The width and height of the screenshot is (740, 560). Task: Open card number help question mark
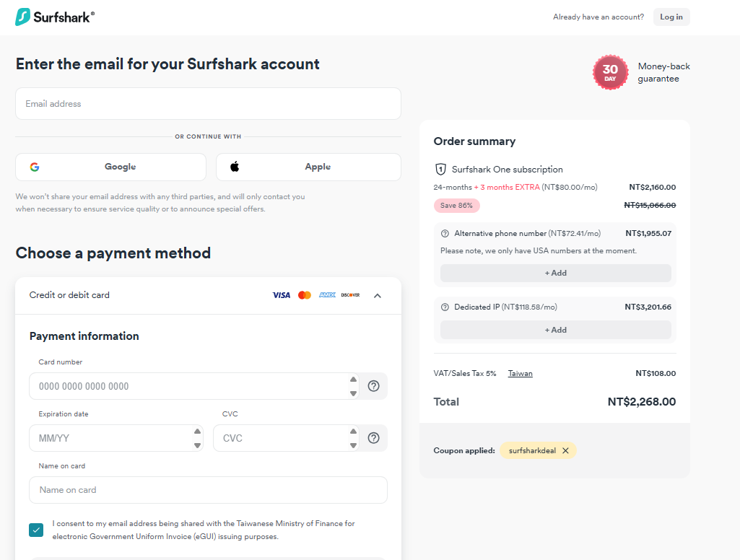[373, 386]
